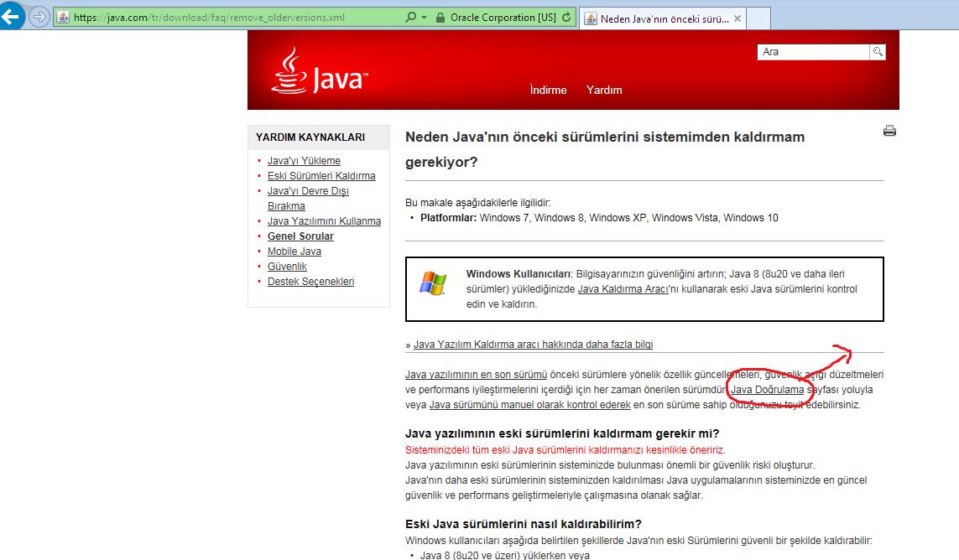
Task: Click the security padlock icon
Action: coord(440,18)
